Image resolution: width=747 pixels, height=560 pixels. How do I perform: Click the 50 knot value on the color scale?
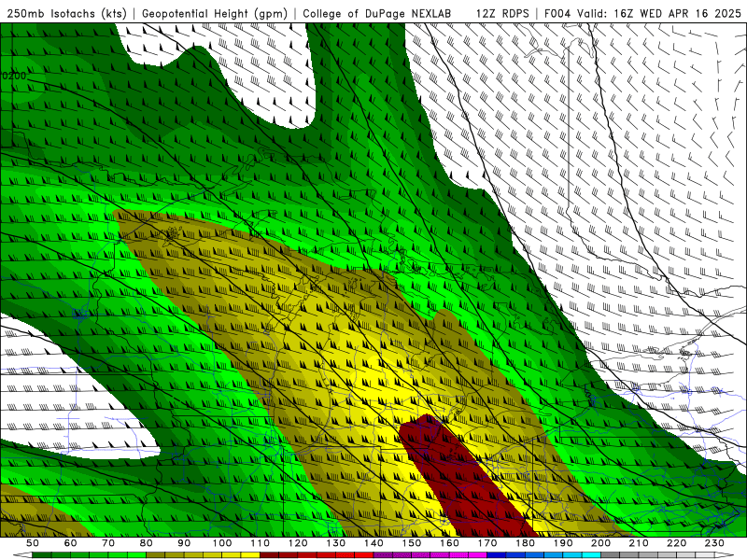click(x=33, y=543)
